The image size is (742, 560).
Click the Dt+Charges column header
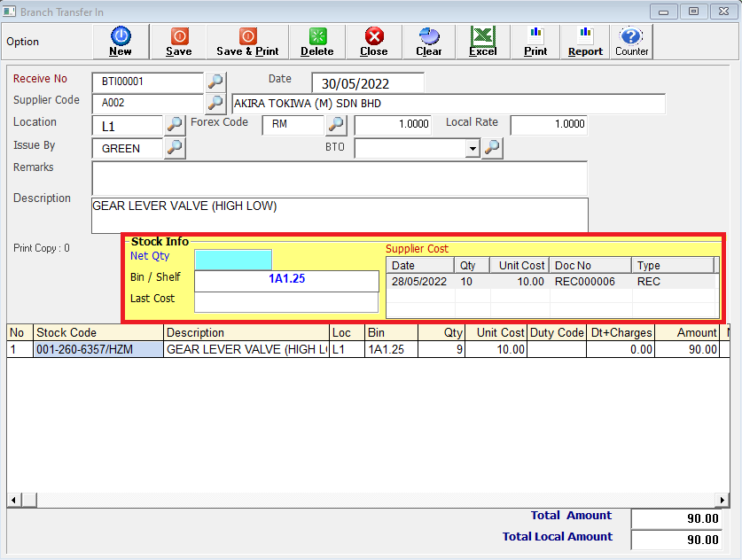click(x=621, y=332)
